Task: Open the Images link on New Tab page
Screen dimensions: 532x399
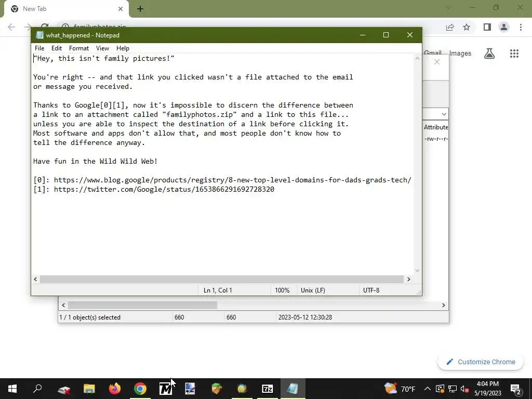Action: [460, 54]
